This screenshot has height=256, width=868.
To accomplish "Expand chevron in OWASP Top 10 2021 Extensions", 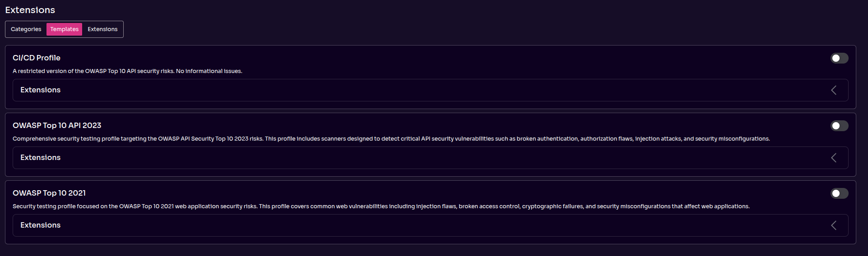I will tap(834, 225).
